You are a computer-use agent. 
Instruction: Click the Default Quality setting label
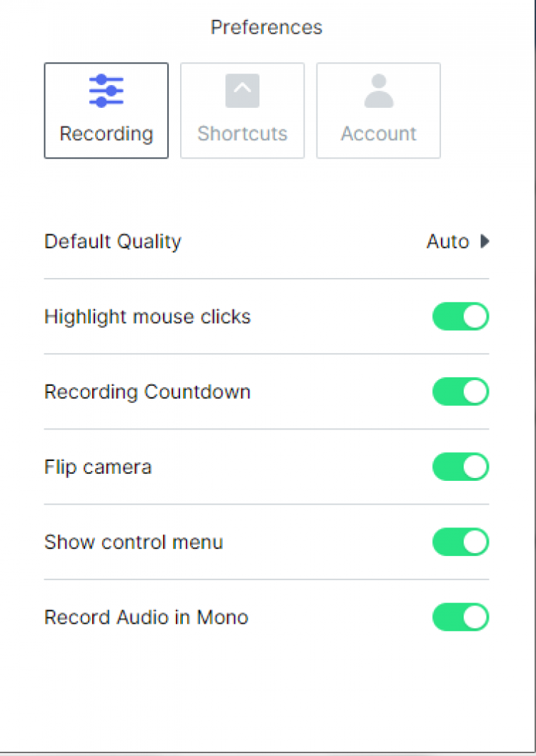pos(113,242)
